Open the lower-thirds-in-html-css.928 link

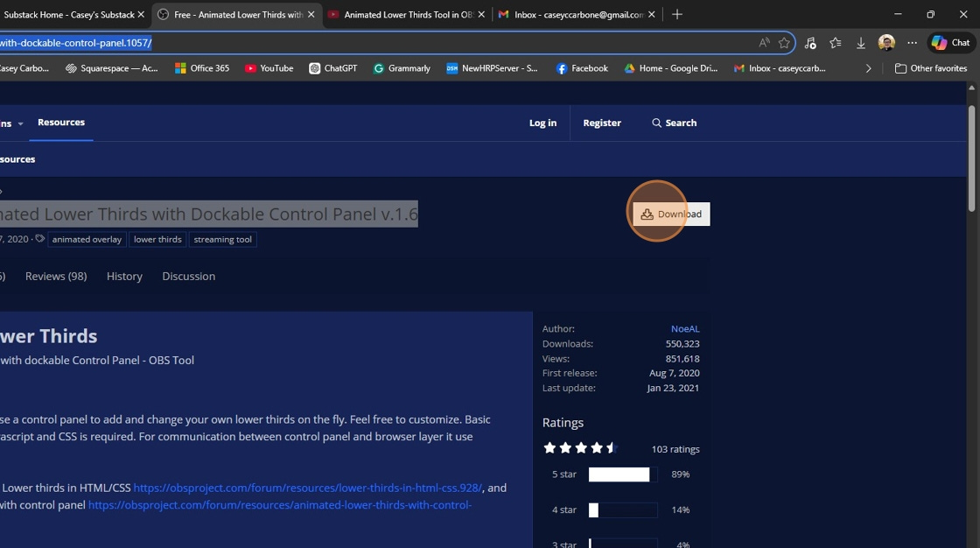click(307, 488)
